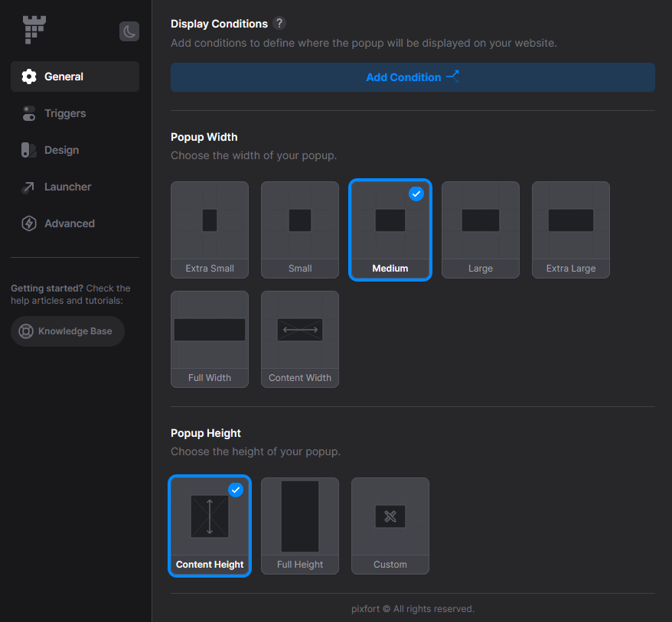Image resolution: width=672 pixels, height=622 pixels.
Task: Click the Knowledge Base icon
Action: tap(25, 331)
